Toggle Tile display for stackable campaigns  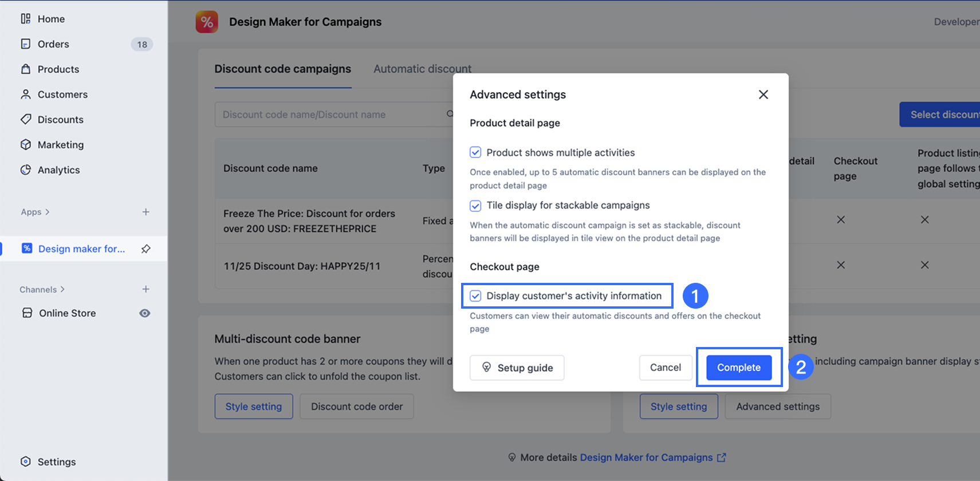pyautogui.click(x=475, y=206)
